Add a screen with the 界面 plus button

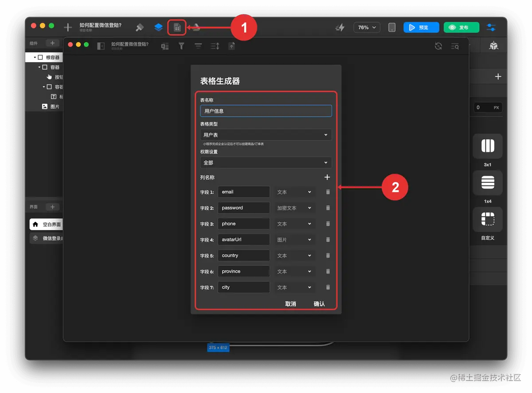pos(52,207)
